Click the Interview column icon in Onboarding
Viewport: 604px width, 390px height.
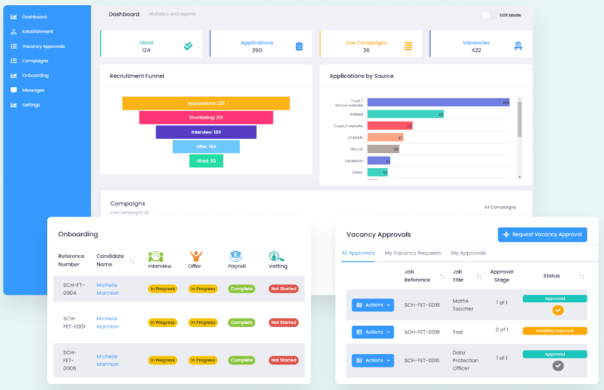[x=156, y=256]
